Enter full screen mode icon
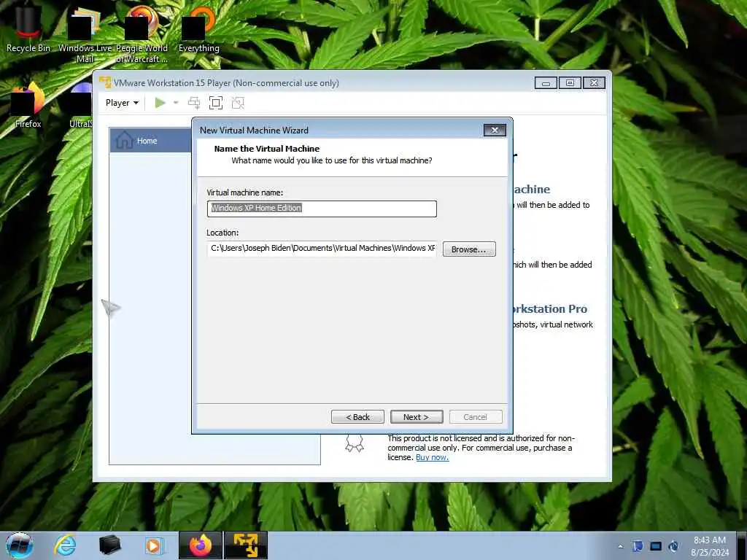This screenshot has width=747, height=560. (x=216, y=103)
